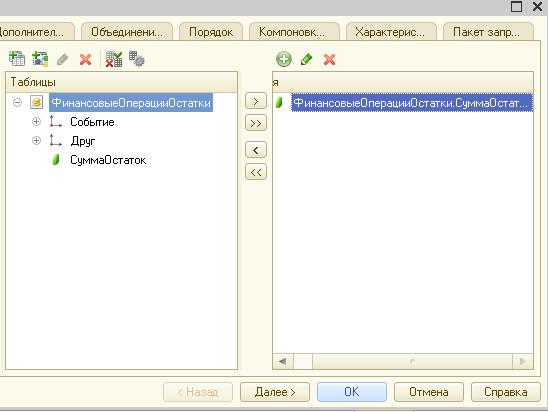Expand the Событие dimension node
This screenshot has width=548, height=412.
click(x=36, y=122)
